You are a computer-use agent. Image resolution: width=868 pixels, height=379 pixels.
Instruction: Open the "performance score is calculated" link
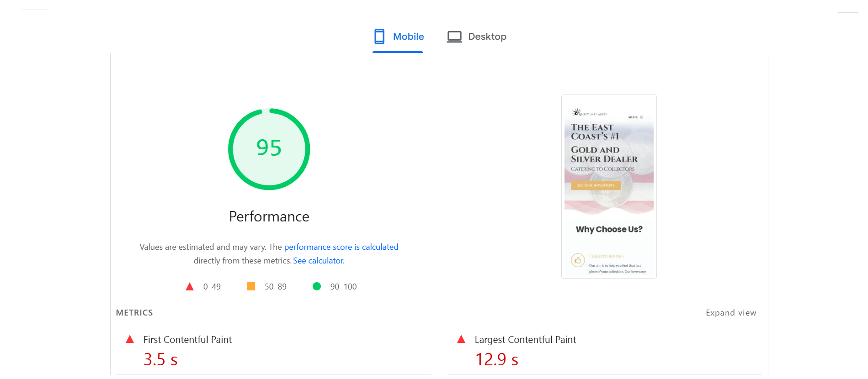pos(341,247)
